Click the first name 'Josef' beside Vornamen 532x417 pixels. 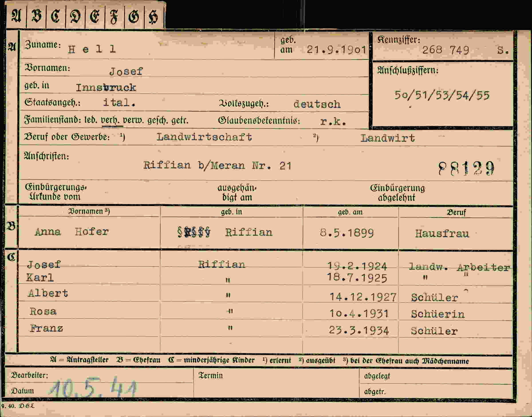(126, 71)
